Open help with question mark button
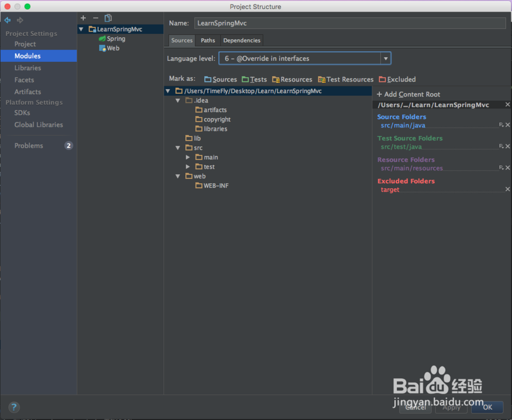The width and height of the screenshot is (512, 420). click(14, 407)
